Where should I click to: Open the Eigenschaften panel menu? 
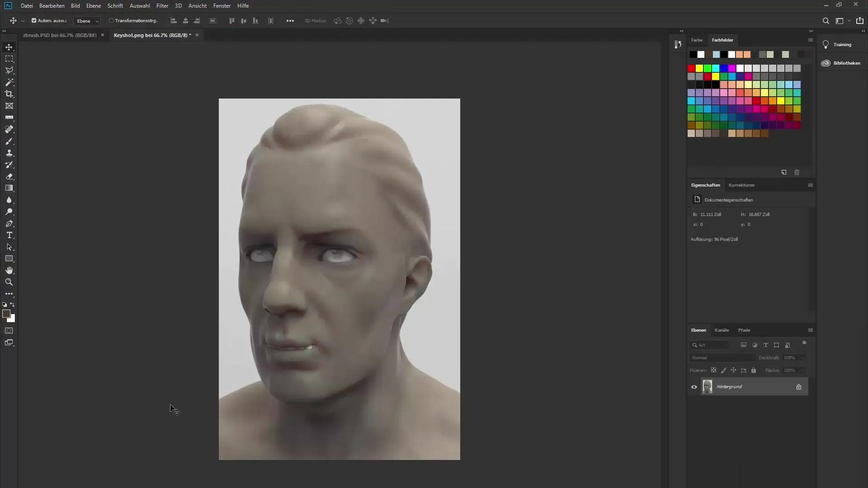(x=811, y=185)
